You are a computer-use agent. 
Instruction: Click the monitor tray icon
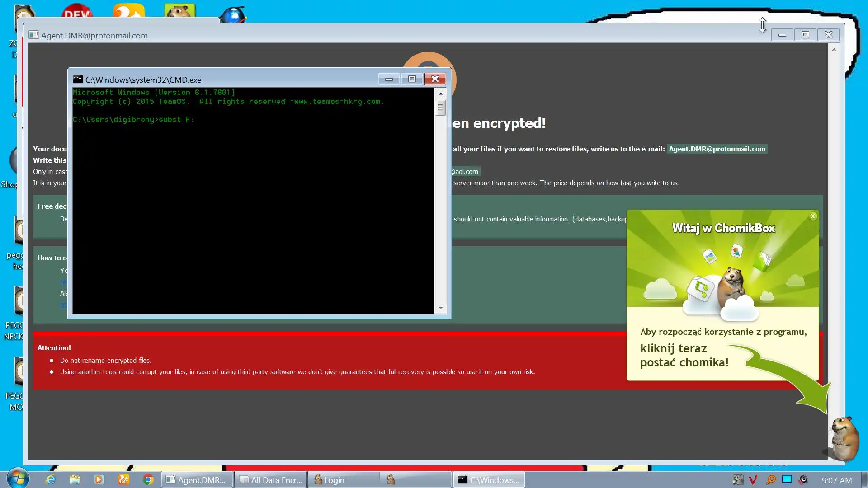(787, 479)
